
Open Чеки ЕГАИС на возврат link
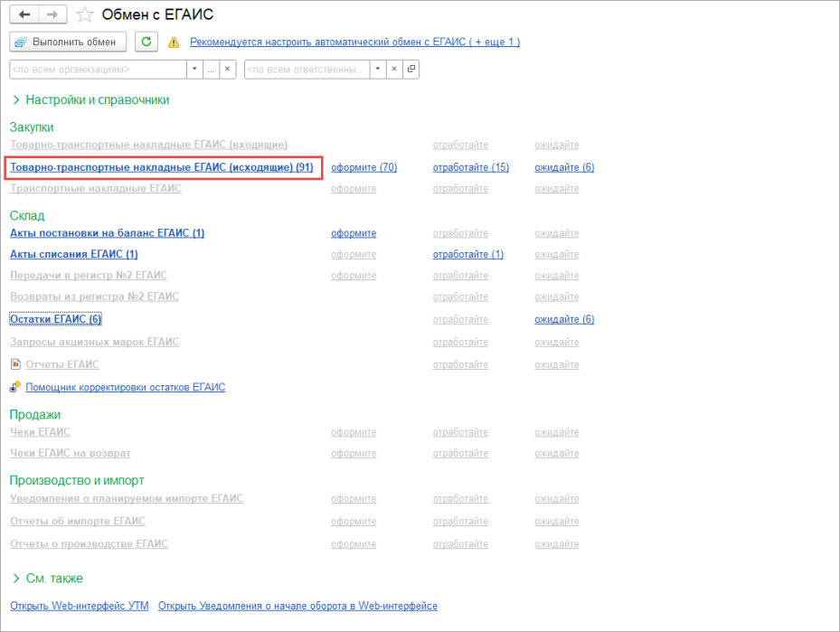tap(71, 453)
